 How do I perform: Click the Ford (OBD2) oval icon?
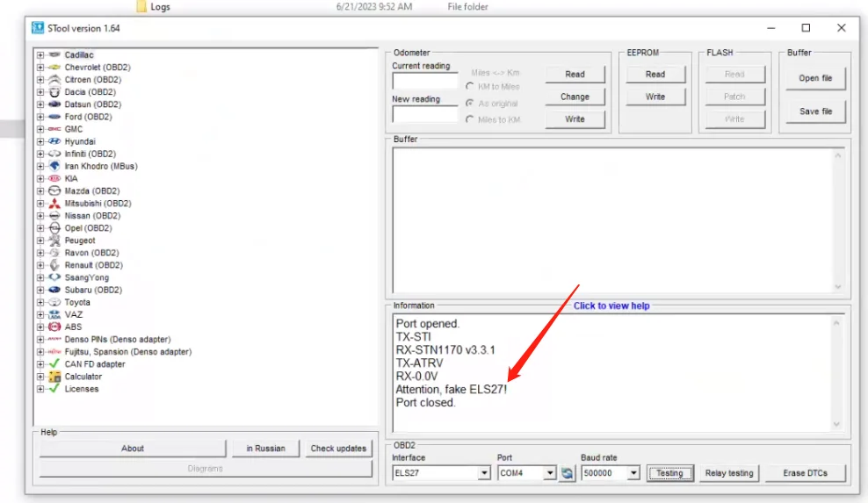54,117
